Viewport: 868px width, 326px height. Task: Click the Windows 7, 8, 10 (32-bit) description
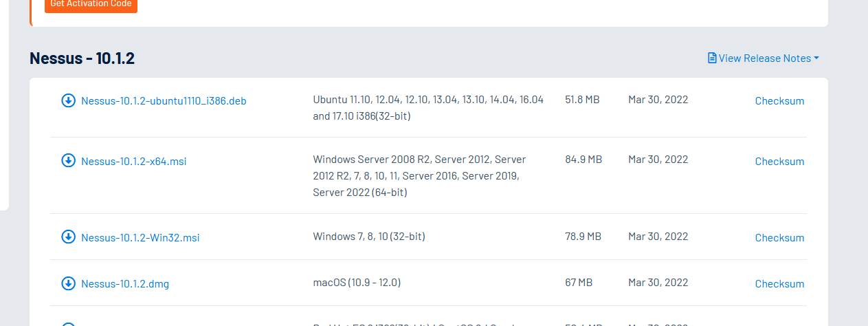pos(369,237)
